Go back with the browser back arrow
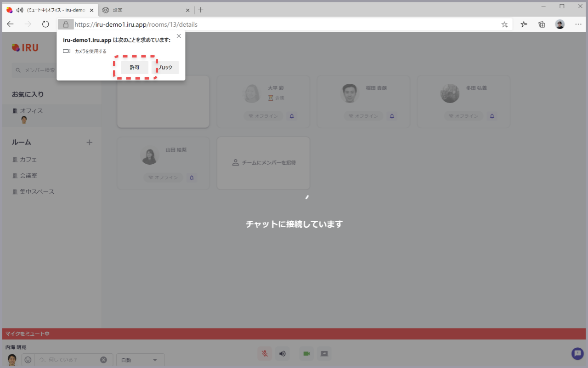The height and width of the screenshot is (368, 588). (10, 24)
